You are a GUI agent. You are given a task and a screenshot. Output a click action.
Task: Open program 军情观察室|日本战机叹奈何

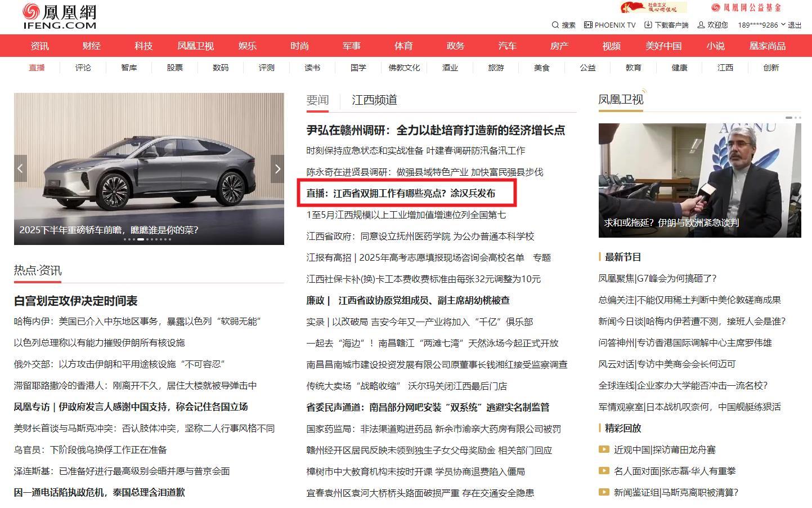[690, 407]
